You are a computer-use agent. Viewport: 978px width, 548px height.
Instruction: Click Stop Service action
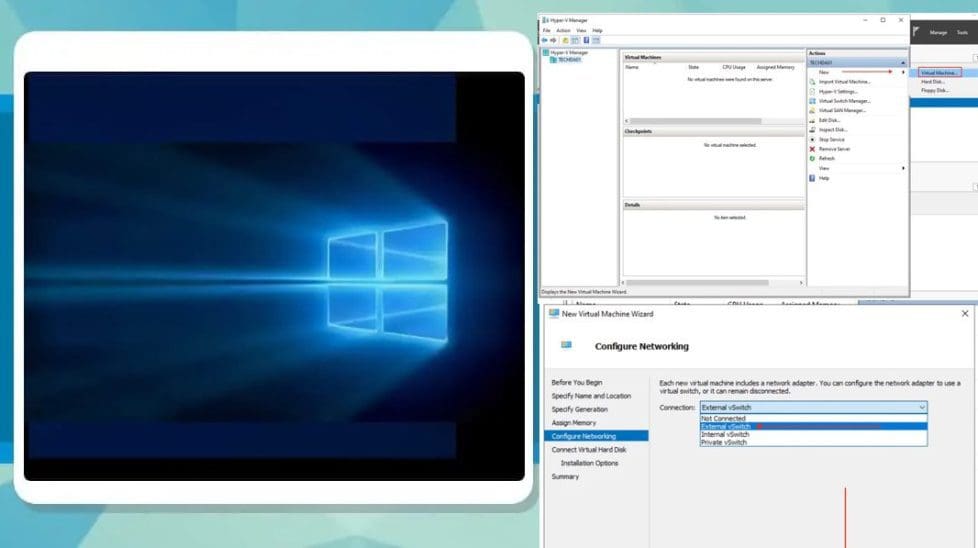[x=831, y=140]
